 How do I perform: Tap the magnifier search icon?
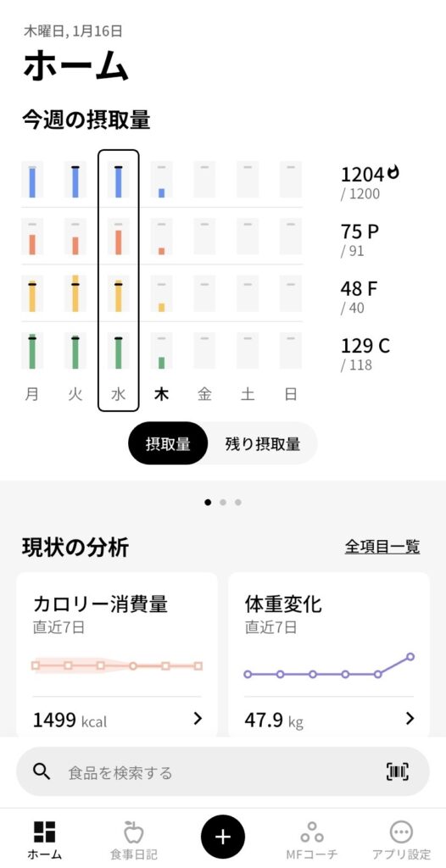(x=42, y=771)
